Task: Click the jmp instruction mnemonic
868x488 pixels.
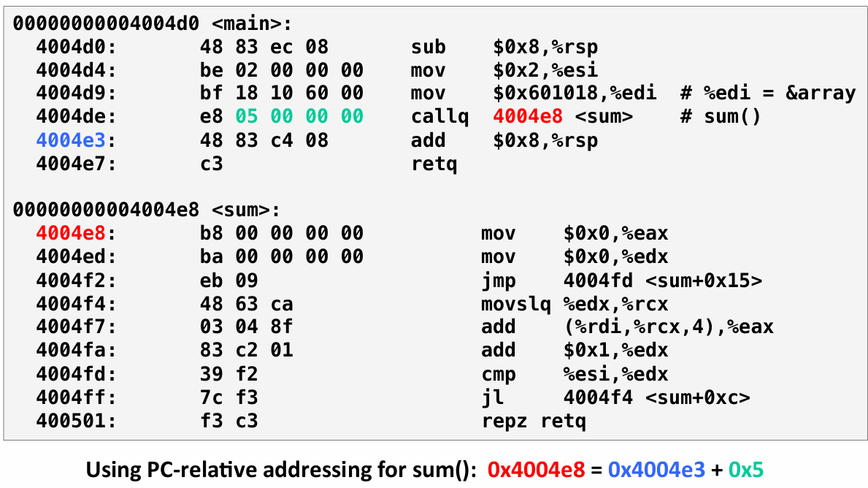Action: point(498,281)
